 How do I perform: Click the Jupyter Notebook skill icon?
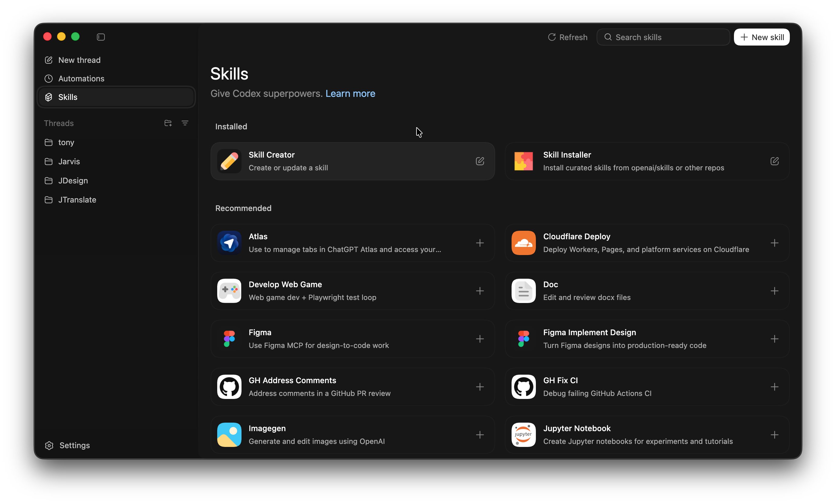[523, 434]
